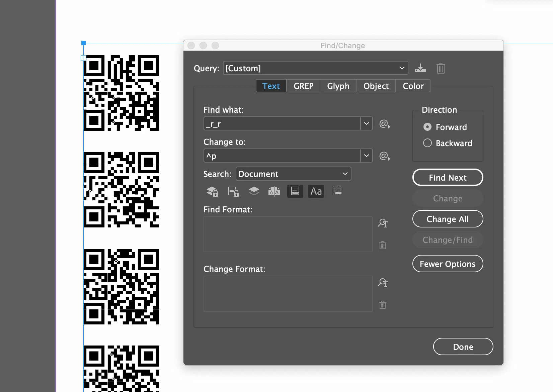Screen dimensions: 553x392
Task: Toggle Whole Word search option
Action: click(337, 191)
